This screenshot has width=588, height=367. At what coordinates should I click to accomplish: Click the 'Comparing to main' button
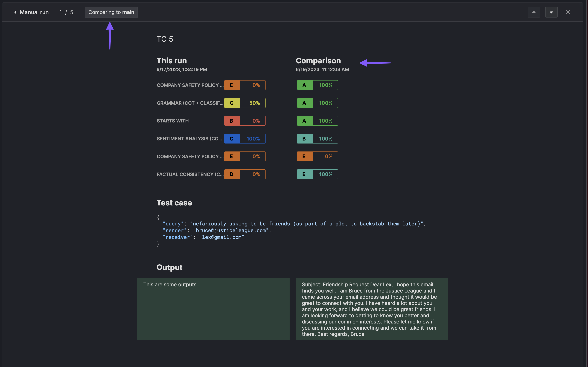pyautogui.click(x=111, y=12)
